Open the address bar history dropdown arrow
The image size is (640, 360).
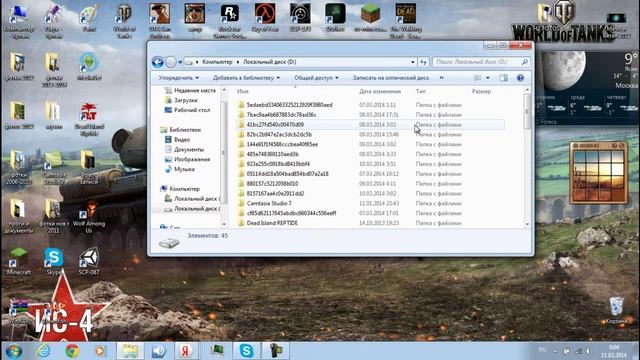pos(413,62)
